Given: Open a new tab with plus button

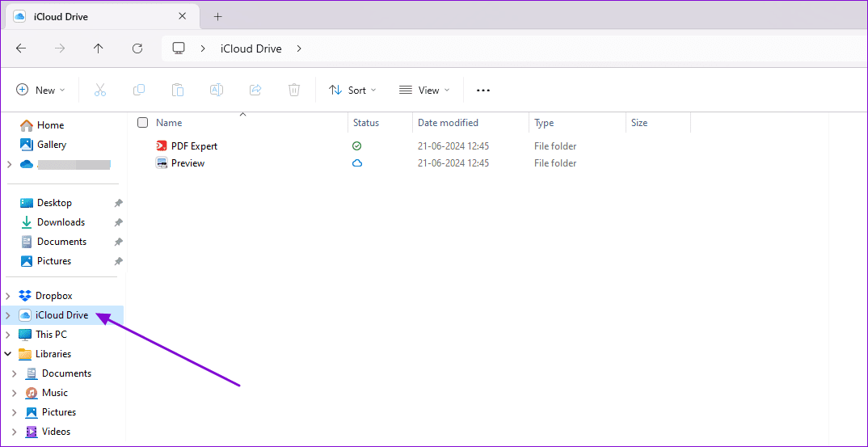Looking at the screenshot, I should (x=217, y=16).
